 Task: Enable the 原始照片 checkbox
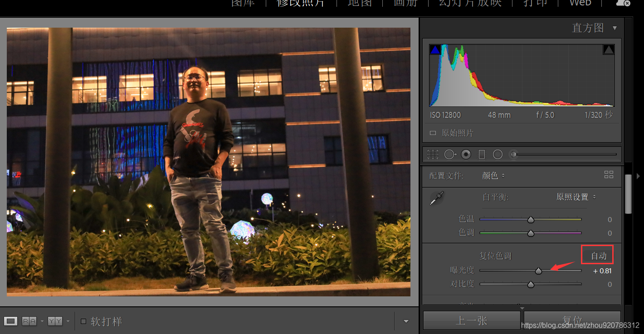[x=433, y=133]
